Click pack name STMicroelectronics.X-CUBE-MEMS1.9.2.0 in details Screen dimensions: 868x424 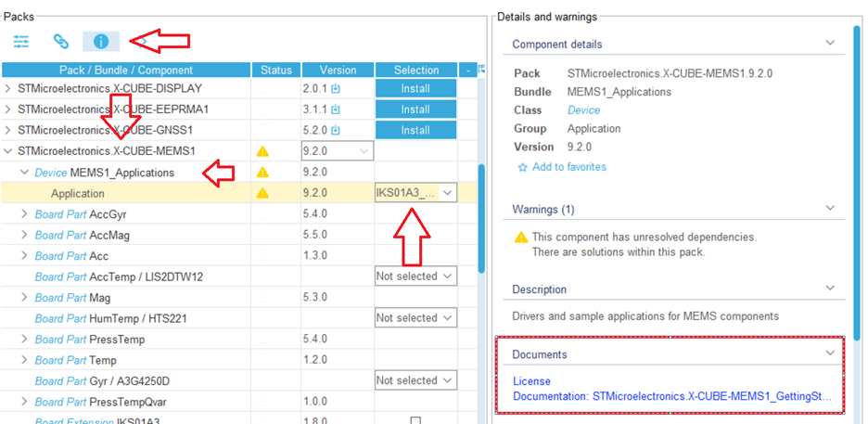(670, 73)
